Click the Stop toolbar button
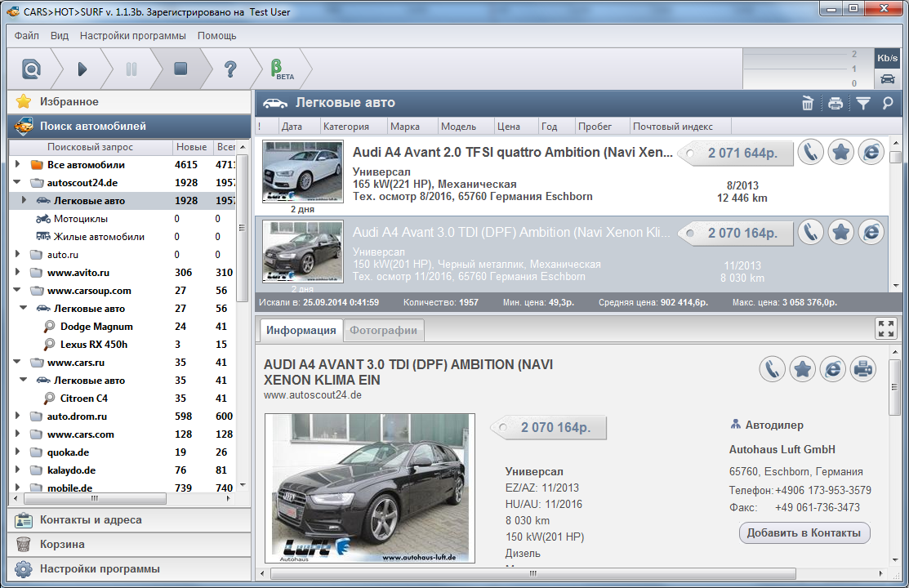Screen dimensions: 909x588 (x=180, y=69)
